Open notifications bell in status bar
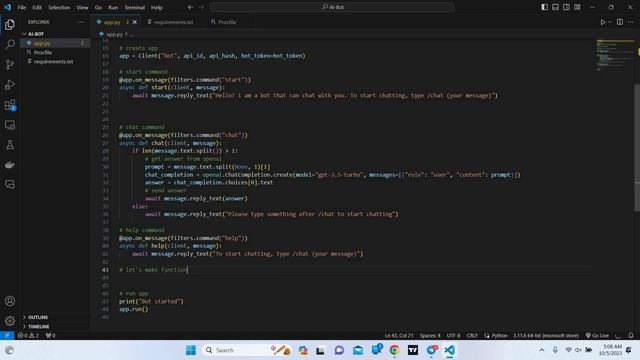Viewport: 640px width, 360px height. [x=631, y=336]
